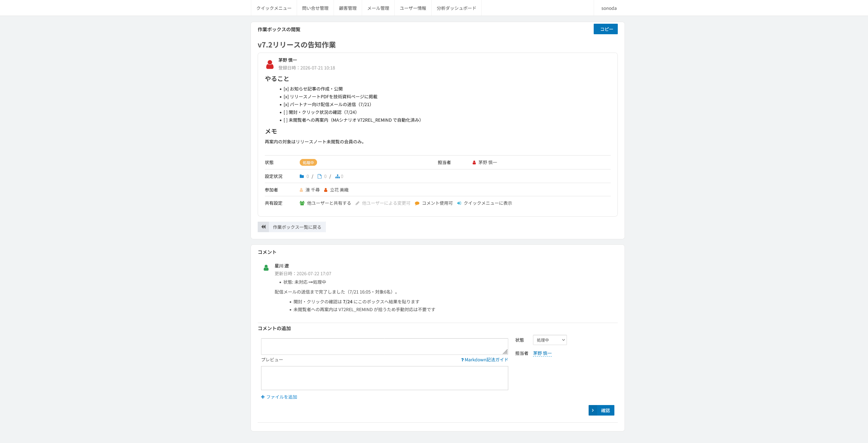Click the green share users icon
868x443 pixels.
click(x=302, y=203)
